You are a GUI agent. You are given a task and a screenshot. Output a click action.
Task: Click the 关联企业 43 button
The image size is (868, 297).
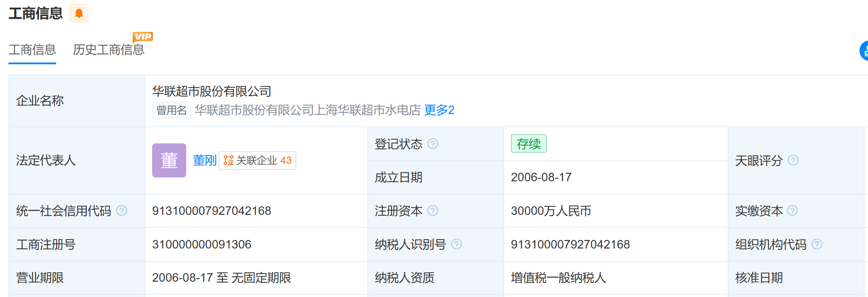(x=258, y=160)
